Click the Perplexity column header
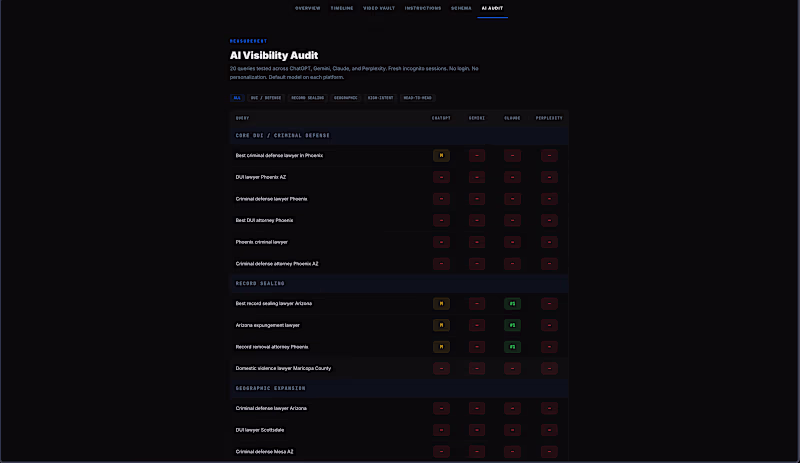The image size is (800, 463). point(549,118)
